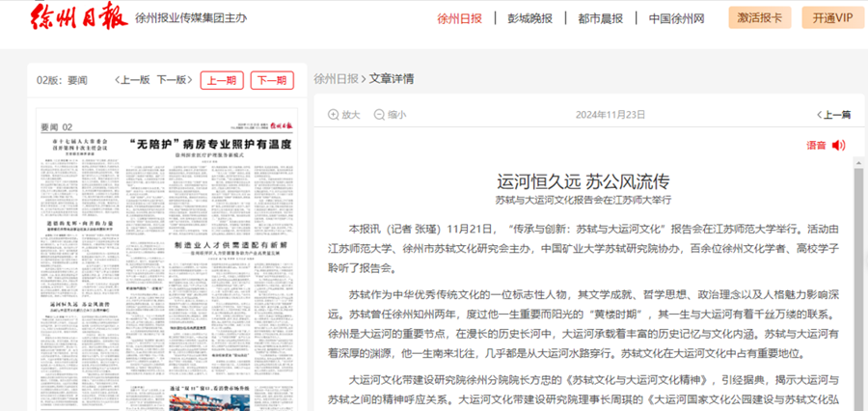Image resolution: width=868 pixels, height=411 pixels.
Task: Visit the 中国徐州网 link
Action: click(x=676, y=18)
